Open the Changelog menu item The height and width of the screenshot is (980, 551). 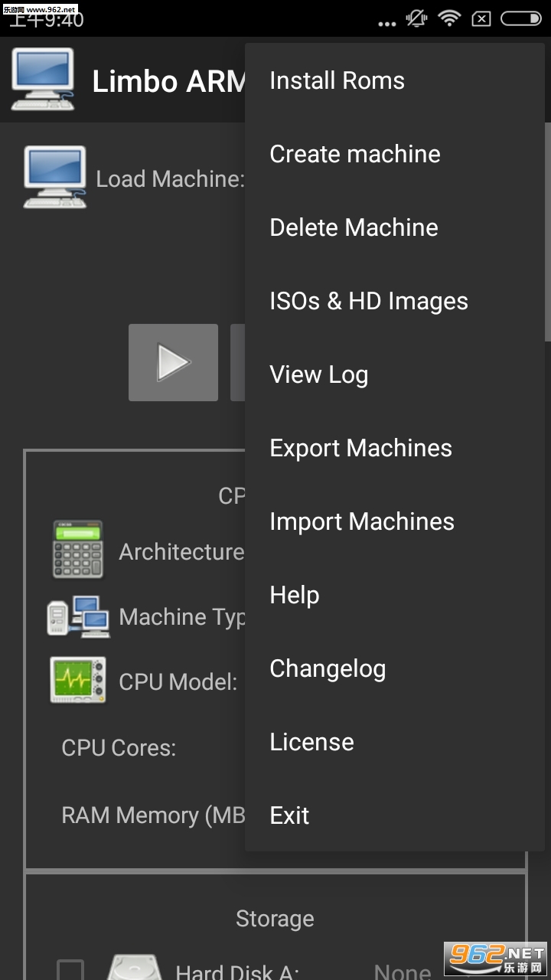[328, 668]
